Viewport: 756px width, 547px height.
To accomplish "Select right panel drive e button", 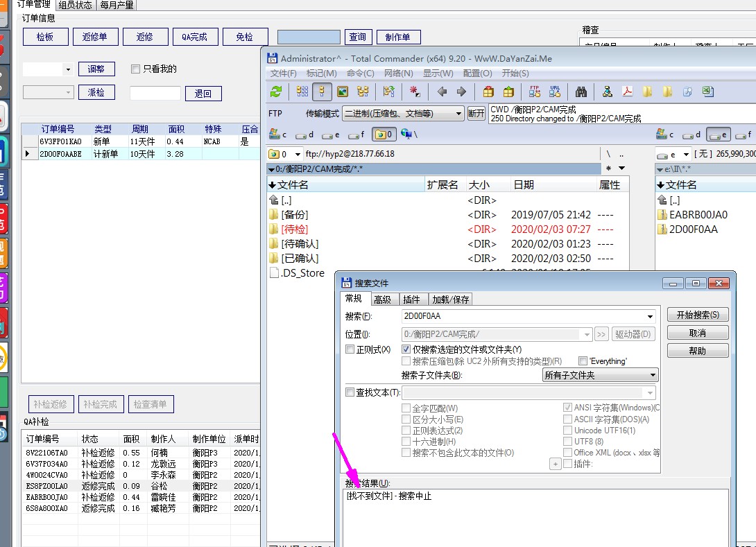I will [718, 134].
